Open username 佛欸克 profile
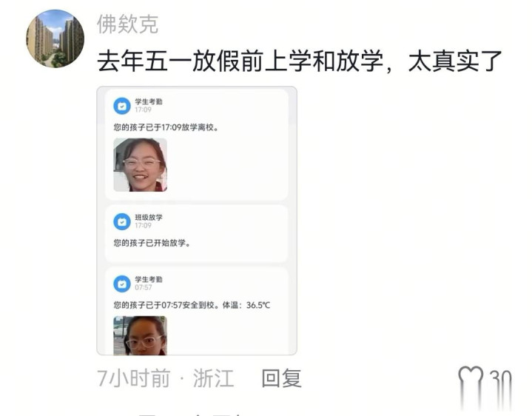 click(127, 24)
